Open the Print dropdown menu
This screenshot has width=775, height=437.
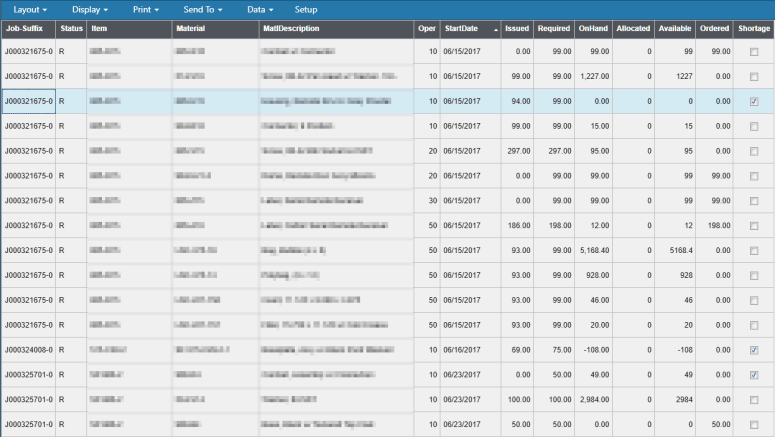(x=146, y=9)
